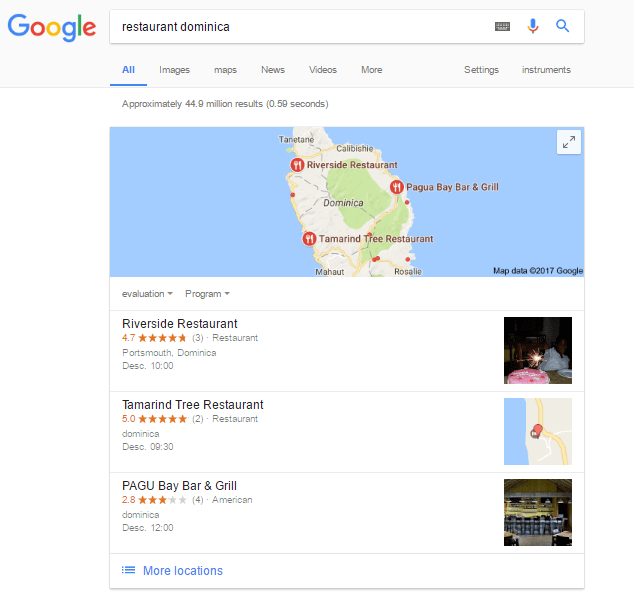Click Riverside Restaurant map pin
634x602 pixels.
click(x=297, y=165)
